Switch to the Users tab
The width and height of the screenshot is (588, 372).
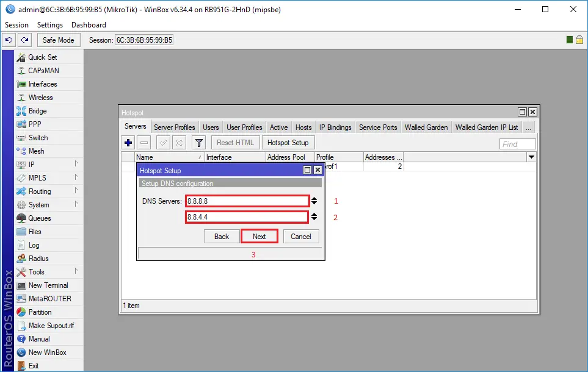(x=211, y=127)
